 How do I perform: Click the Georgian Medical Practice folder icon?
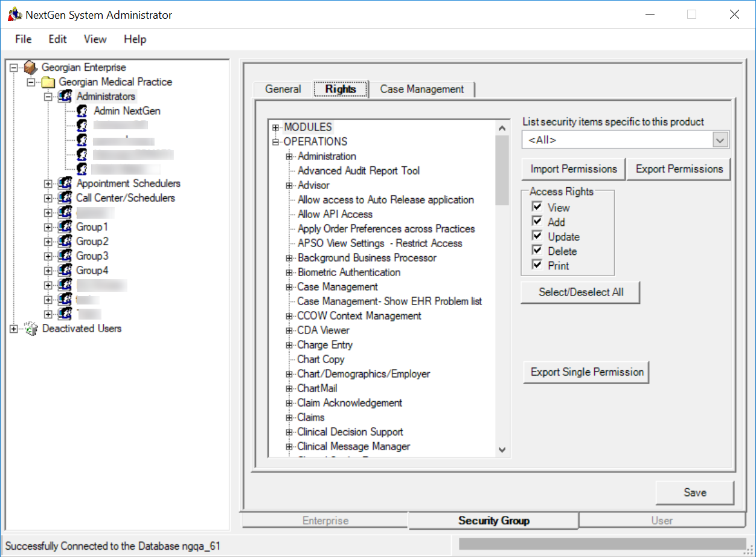coord(48,82)
